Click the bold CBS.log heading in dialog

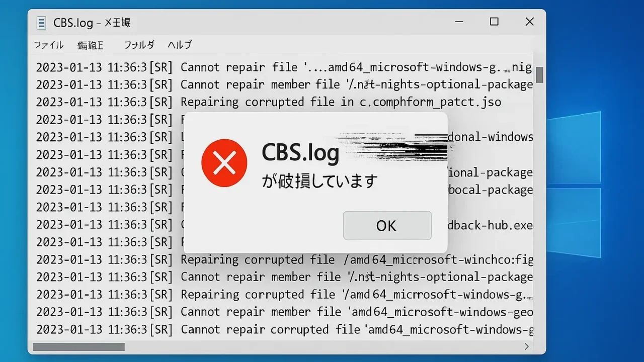300,153
